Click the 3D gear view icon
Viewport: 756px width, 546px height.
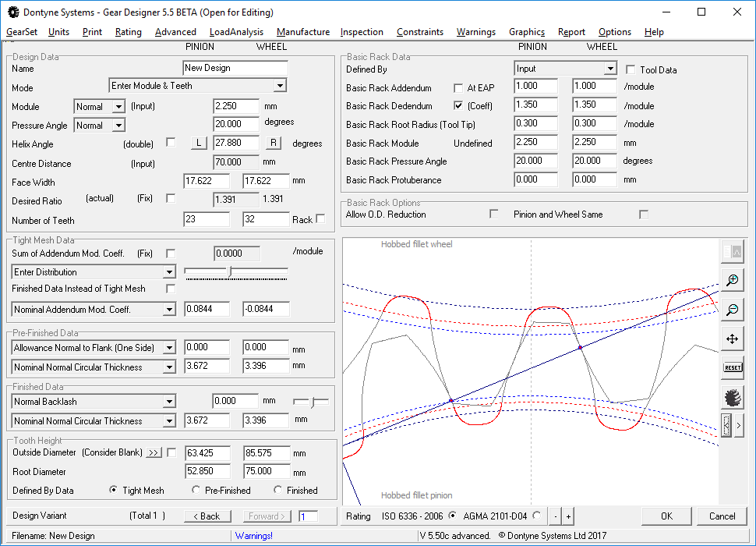click(732, 398)
